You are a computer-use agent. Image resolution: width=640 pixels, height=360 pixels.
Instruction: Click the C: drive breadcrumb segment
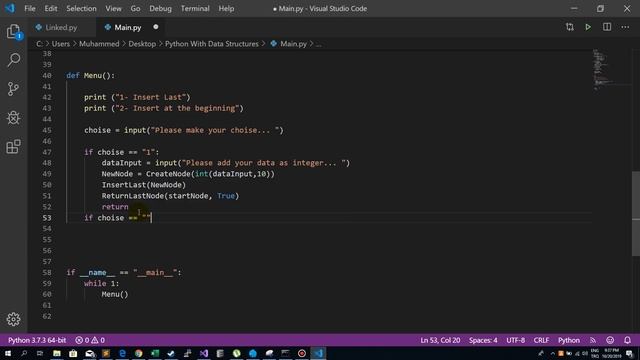coord(39,44)
